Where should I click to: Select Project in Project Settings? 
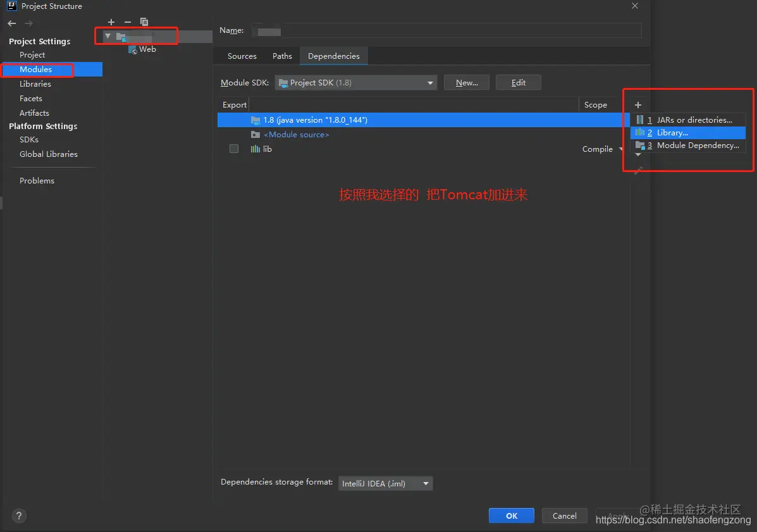(32, 55)
